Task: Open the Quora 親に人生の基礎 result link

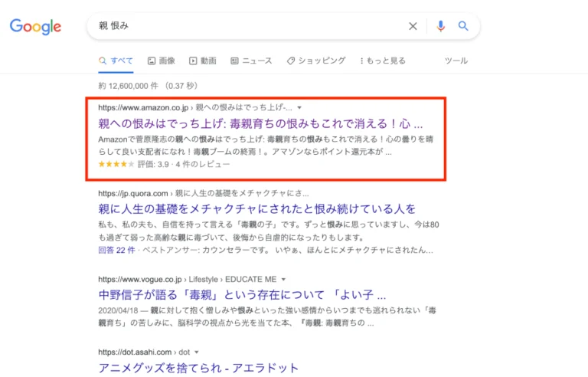Action: point(256,208)
